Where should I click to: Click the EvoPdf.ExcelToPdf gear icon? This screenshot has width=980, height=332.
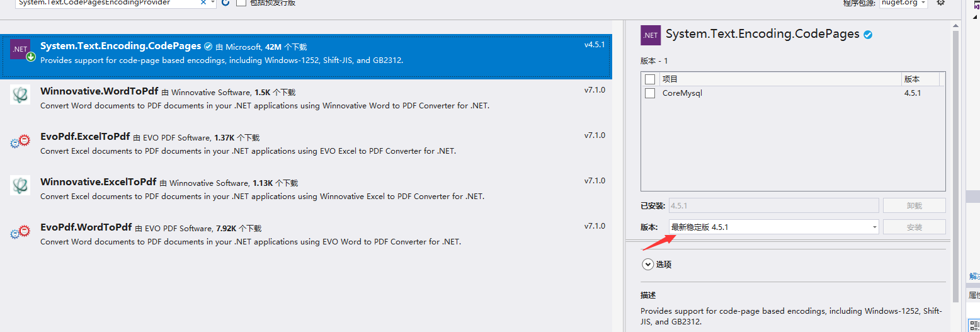tap(20, 140)
